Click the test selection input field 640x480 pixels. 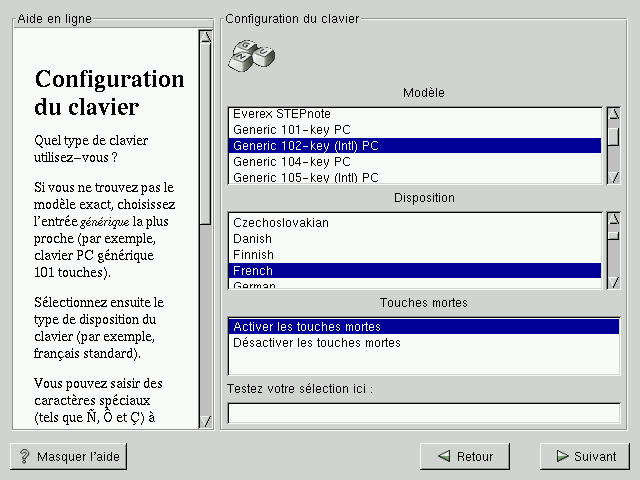coord(423,413)
